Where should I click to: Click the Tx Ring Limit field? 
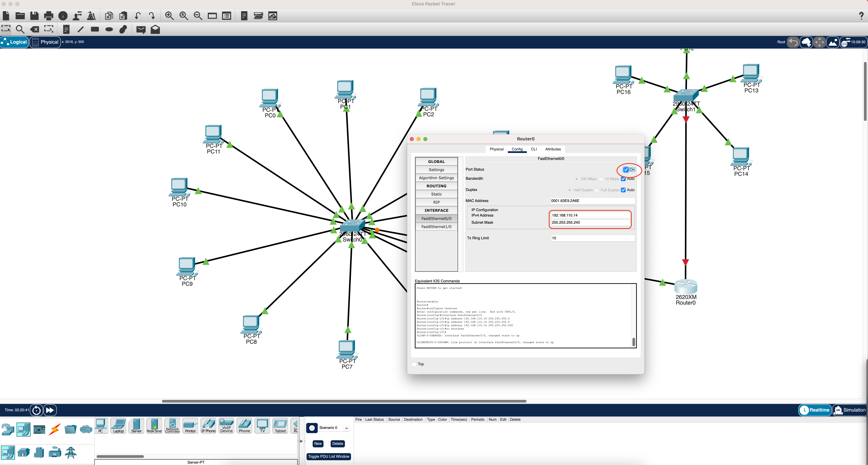[593, 238]
